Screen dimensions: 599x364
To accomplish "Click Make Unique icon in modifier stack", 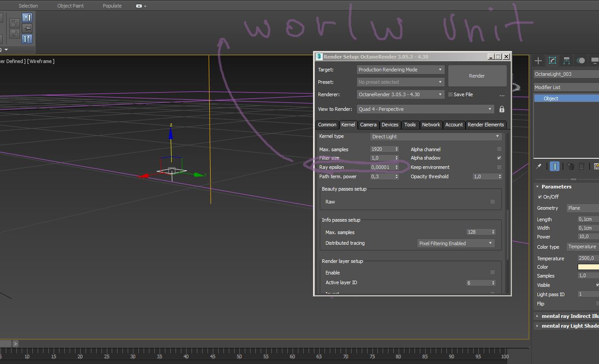I will pyautogui.click(x=570, y=166).
